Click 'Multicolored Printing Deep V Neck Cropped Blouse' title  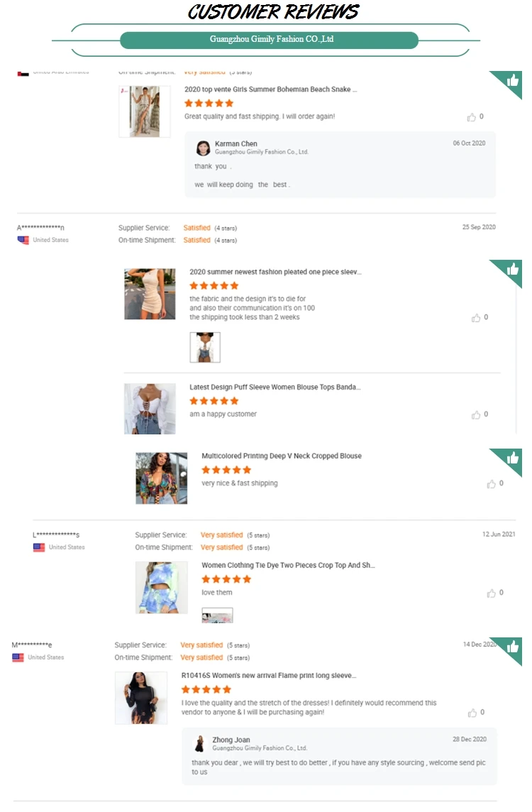(x=282, y=456)
